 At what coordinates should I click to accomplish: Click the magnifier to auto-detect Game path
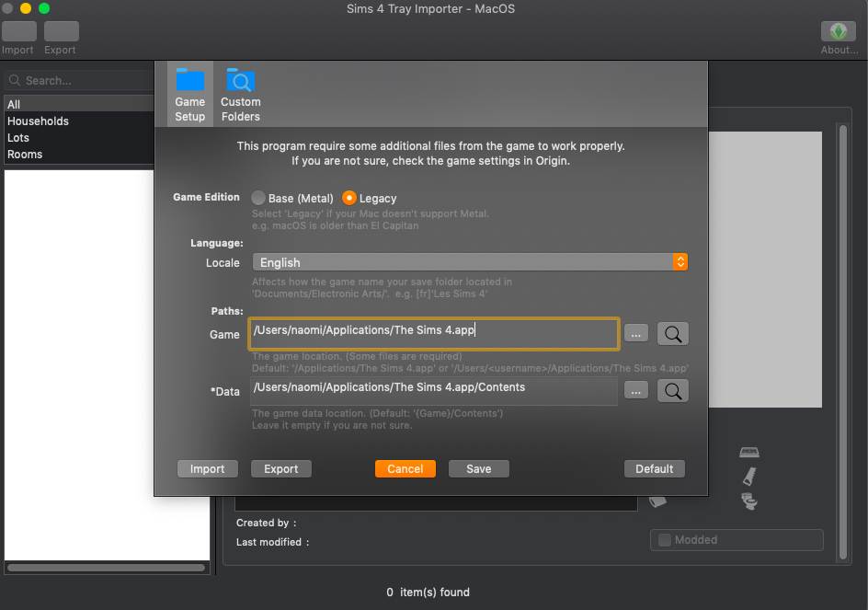tap(672, 334)
